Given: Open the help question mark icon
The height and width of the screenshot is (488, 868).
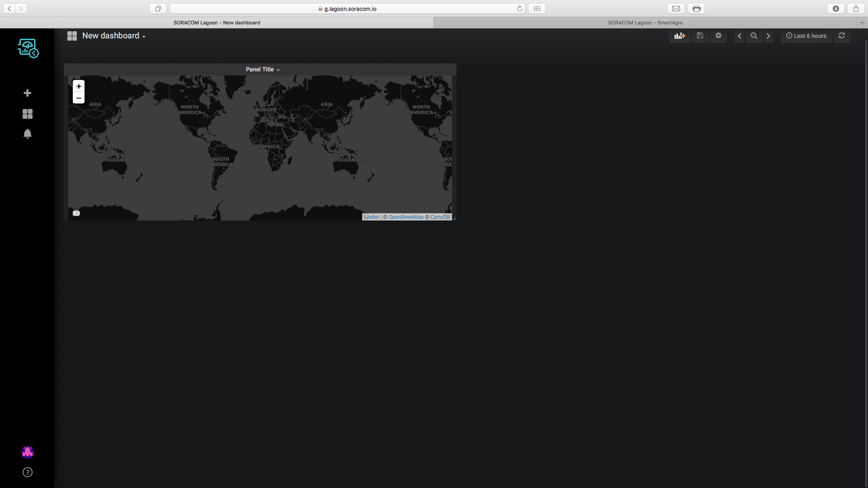Looking at the screenshot, I should point(28,472).
